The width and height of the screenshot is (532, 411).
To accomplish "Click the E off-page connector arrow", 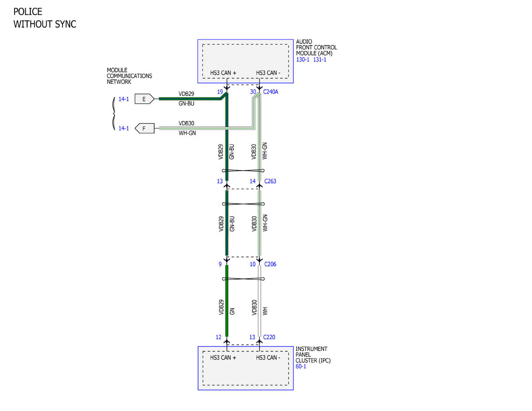I will tap(144, 99).
